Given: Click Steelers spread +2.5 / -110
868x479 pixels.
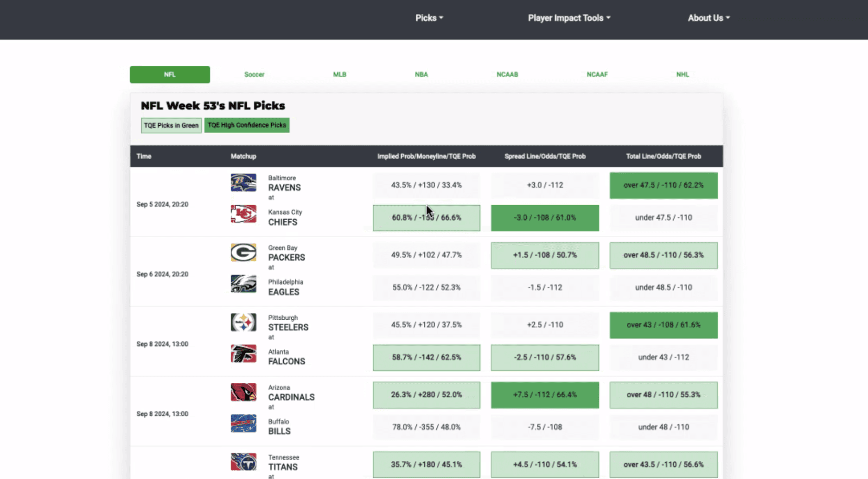Looking at the screenshot, I should click(x=545, y=325).
